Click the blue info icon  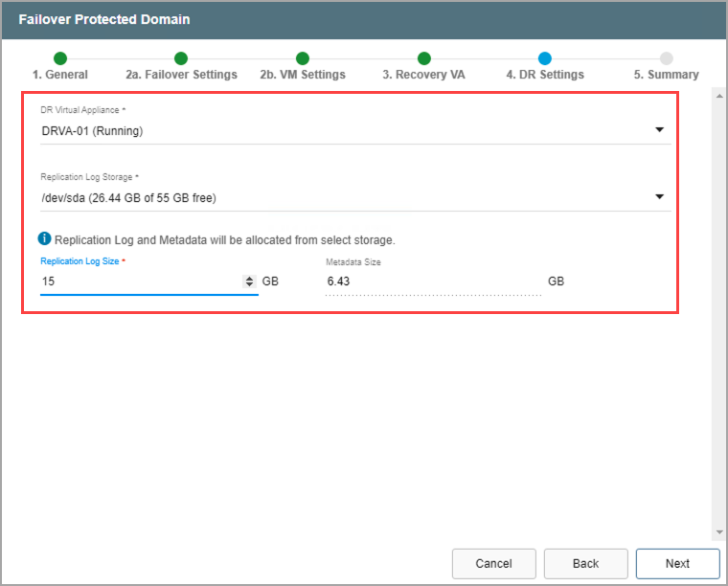(x=45, y=238)
